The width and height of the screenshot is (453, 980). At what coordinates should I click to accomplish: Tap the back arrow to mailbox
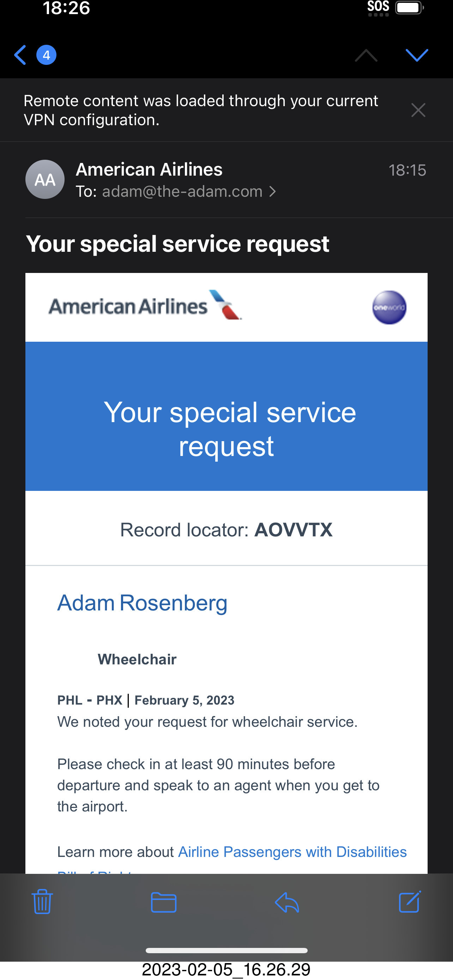20,55
